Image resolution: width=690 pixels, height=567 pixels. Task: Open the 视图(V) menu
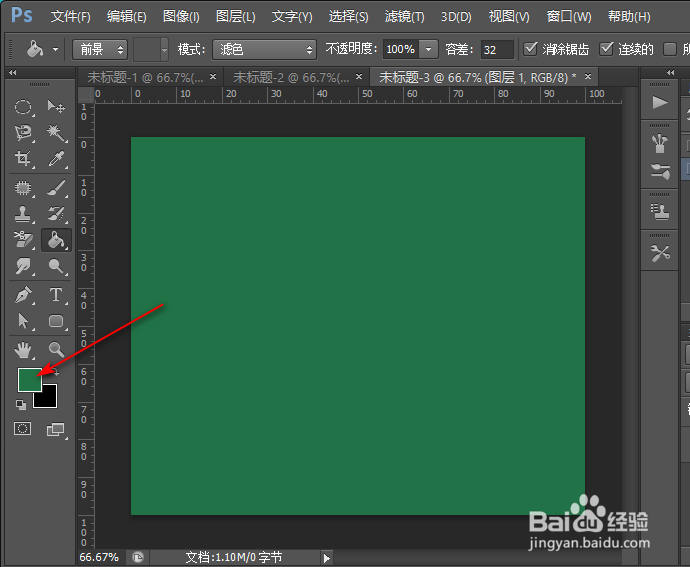pos(509,17)
